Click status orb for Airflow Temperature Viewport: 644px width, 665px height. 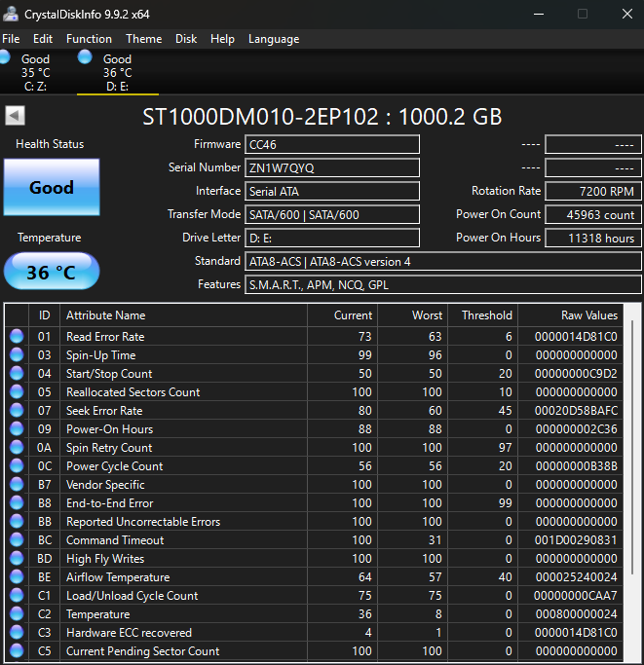tap(17, 576)
